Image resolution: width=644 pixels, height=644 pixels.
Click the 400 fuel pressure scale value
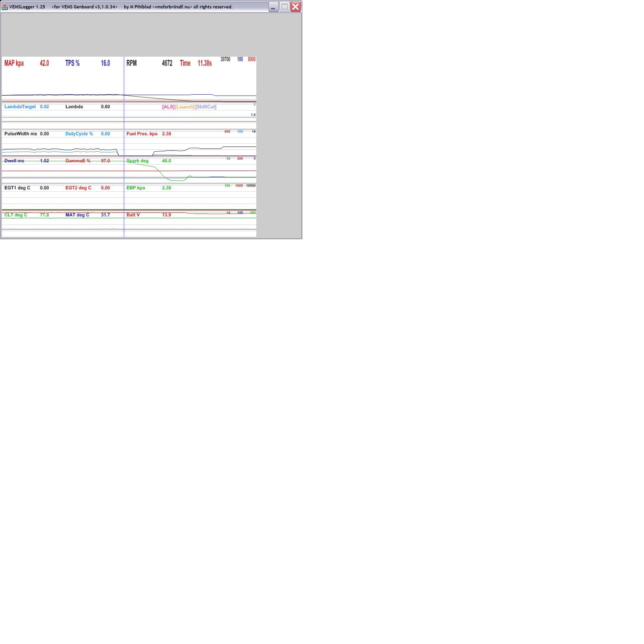point(227,132)
